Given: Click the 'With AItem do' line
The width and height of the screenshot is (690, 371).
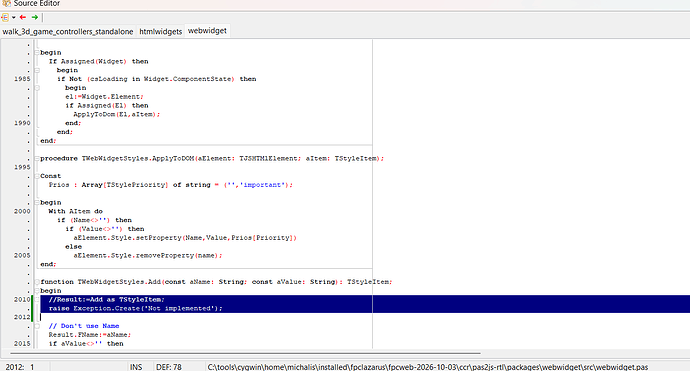Looking at the screenshot, I should click(75, 211).
